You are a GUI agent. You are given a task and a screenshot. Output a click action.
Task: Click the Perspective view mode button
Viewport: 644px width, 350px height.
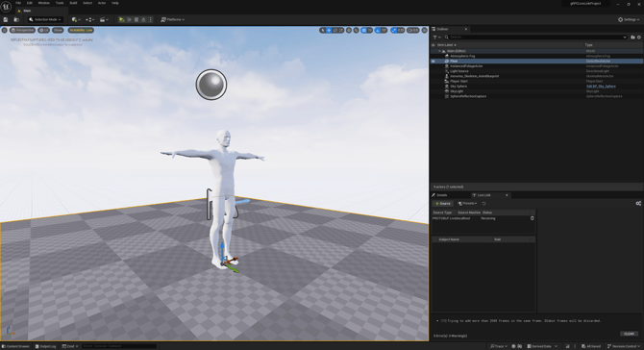pos(23,30)
